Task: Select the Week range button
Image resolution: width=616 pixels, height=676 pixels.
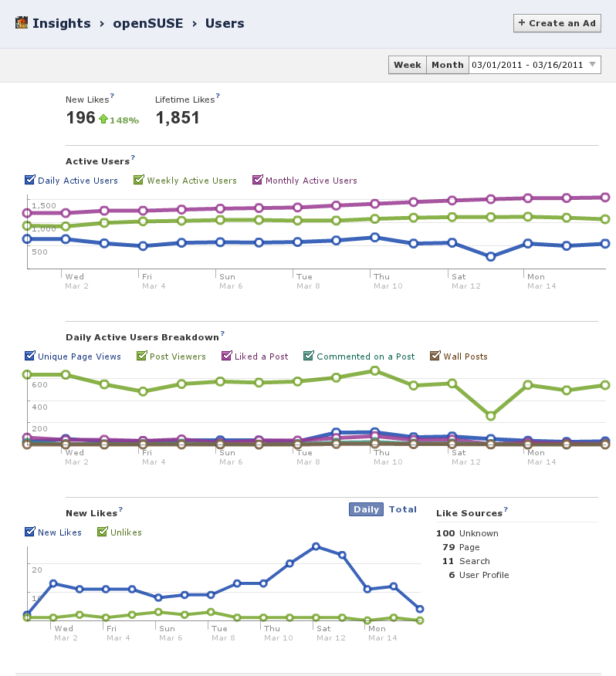Action: 408,65
